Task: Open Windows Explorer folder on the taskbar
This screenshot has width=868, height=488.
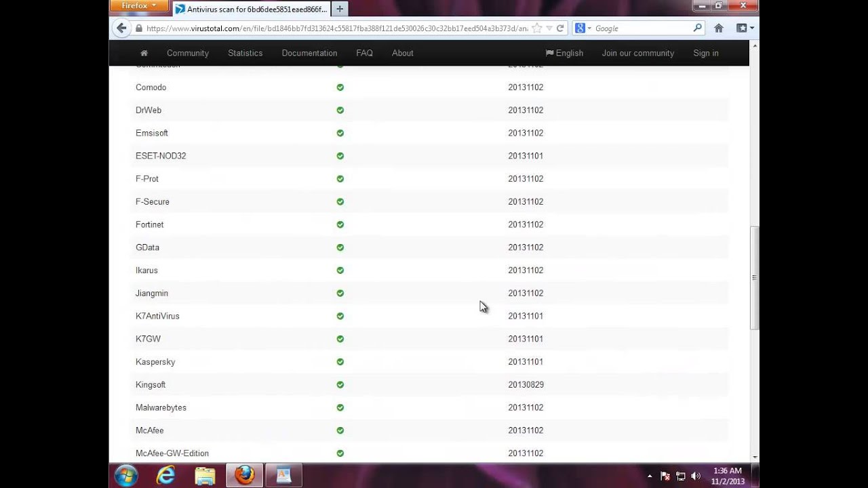Action: click(205, 476)
